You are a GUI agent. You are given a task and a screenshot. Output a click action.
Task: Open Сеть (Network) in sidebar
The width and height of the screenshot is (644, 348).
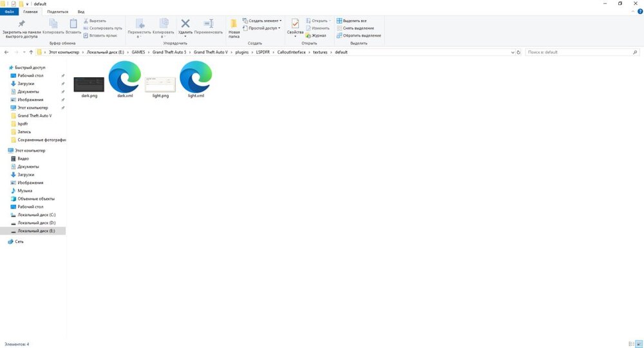coord(19,242)
